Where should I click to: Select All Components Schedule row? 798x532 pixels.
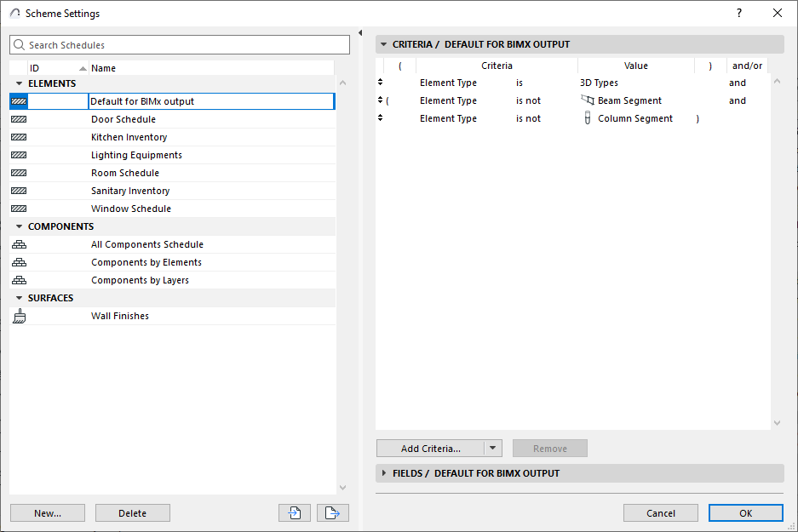click(x=173, y=244)
